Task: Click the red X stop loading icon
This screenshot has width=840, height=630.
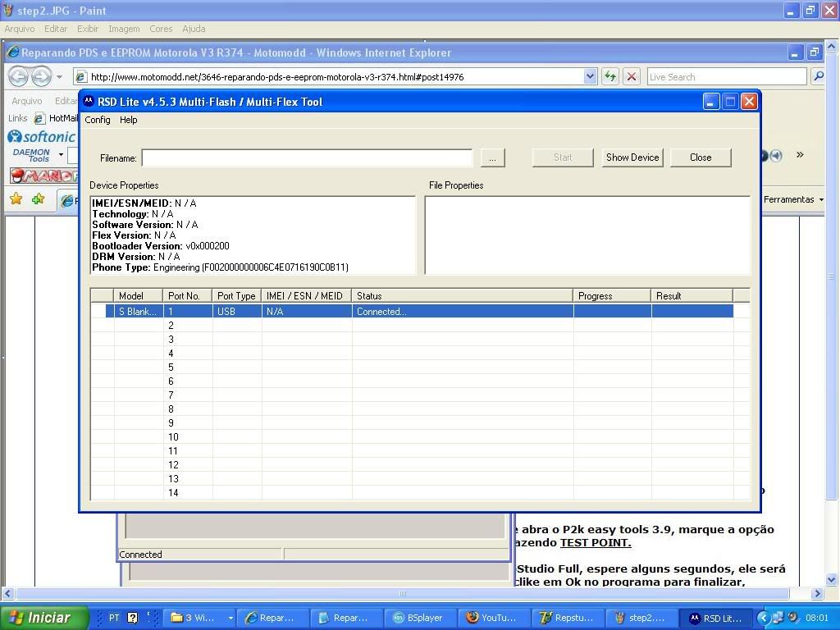Action: [x=632, y=76]
